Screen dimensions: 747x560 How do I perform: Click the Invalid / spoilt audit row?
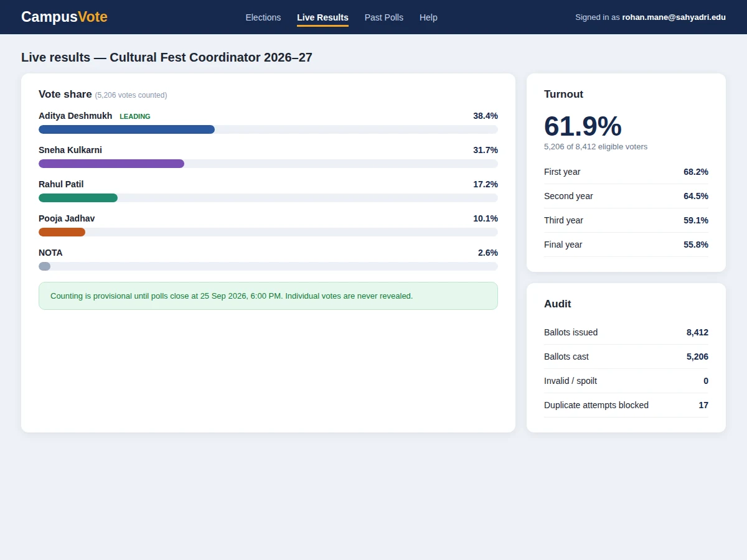[626, 381]
